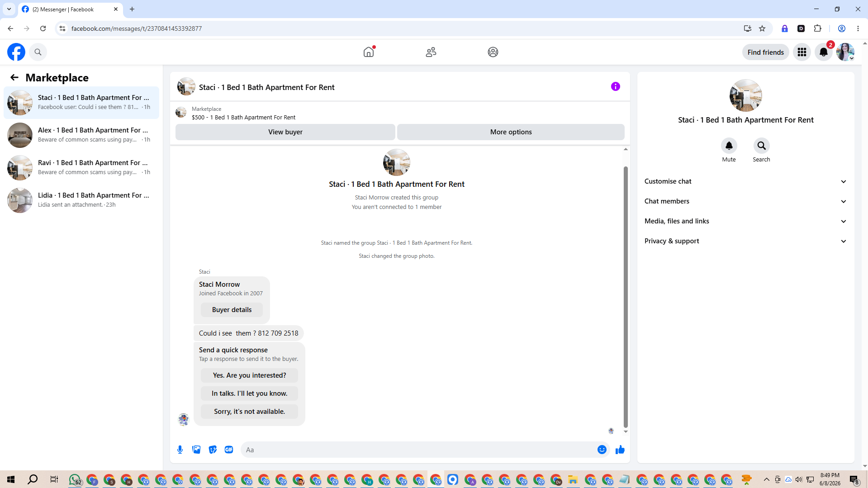This screenshot has width=868, height=488.
Task: Open the browser extensions puzzle icon
Action: click(x=817, y=28)
